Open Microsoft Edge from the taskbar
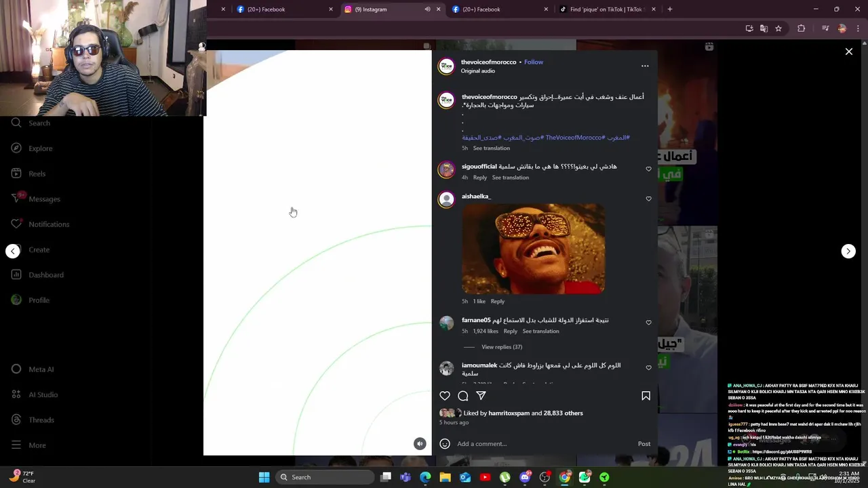The height and width of the screenshot is (488, 868). point(425,477)
